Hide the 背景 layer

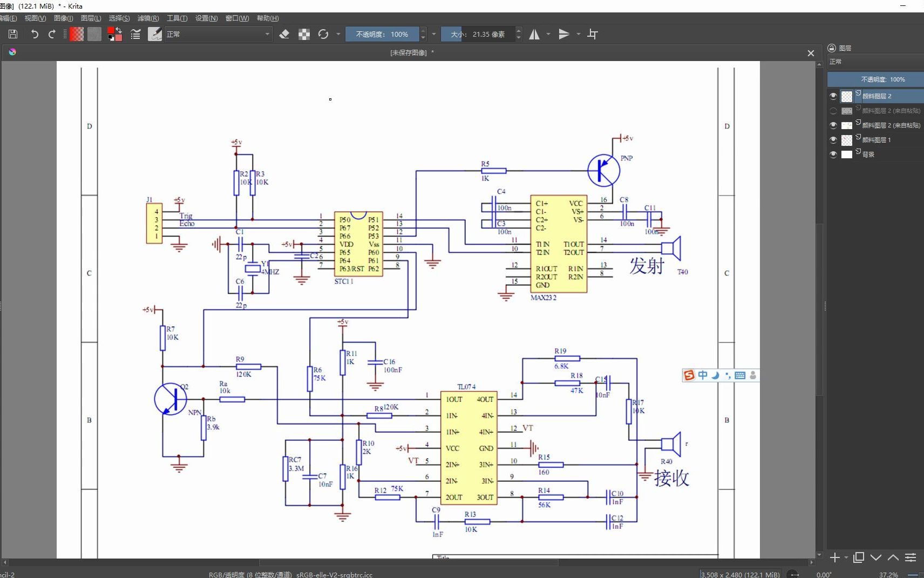(833, 154)
